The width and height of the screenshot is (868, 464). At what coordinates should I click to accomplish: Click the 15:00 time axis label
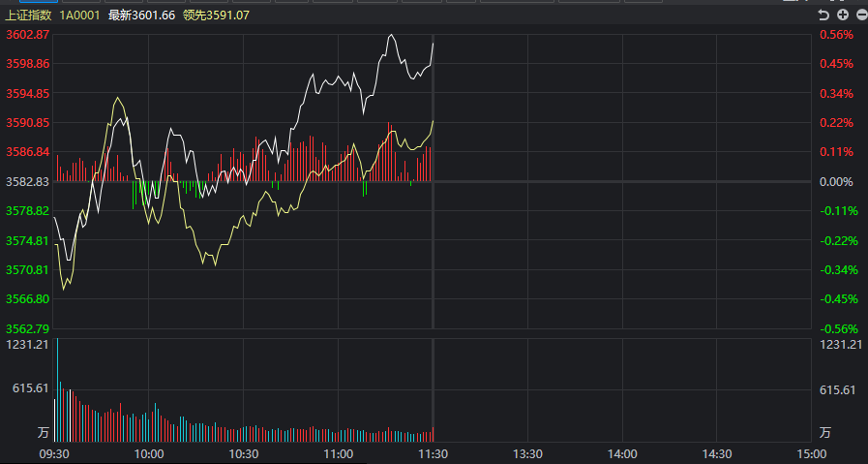coord(812,453)
